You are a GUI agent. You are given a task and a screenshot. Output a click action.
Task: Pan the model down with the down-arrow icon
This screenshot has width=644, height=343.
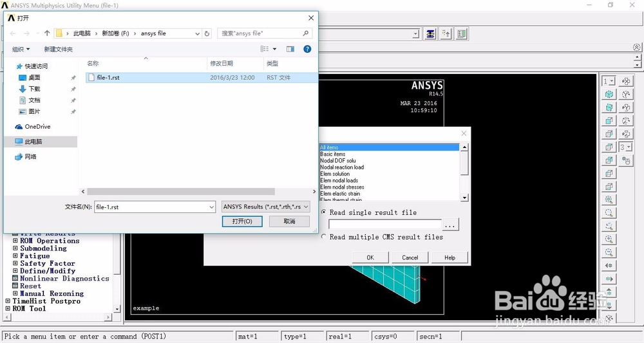click(609, 305)
